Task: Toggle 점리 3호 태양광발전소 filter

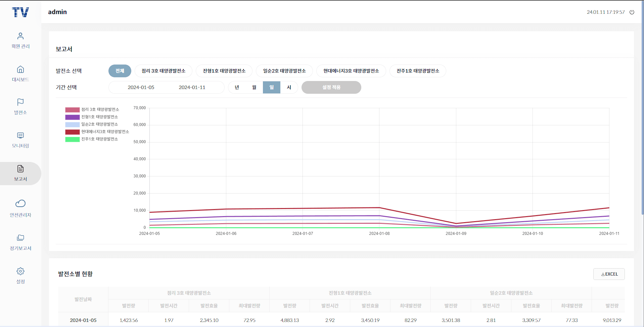Action: pyautogui.click(x=163, y=71)
